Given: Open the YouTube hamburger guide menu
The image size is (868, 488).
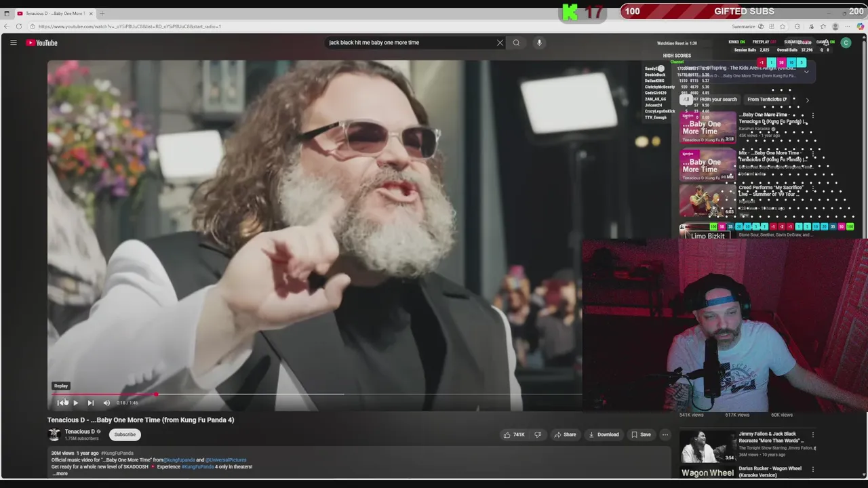Looking at the screenshot, I should tap(13, 43).
